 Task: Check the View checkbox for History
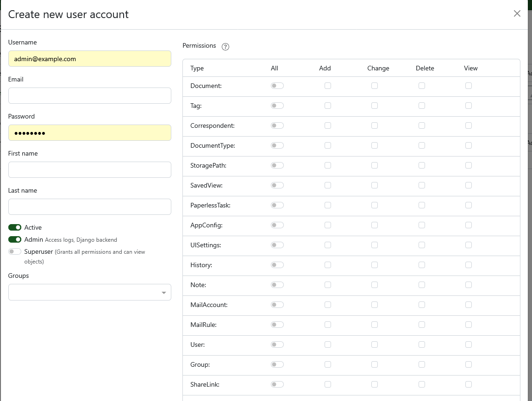click(469, 265)
